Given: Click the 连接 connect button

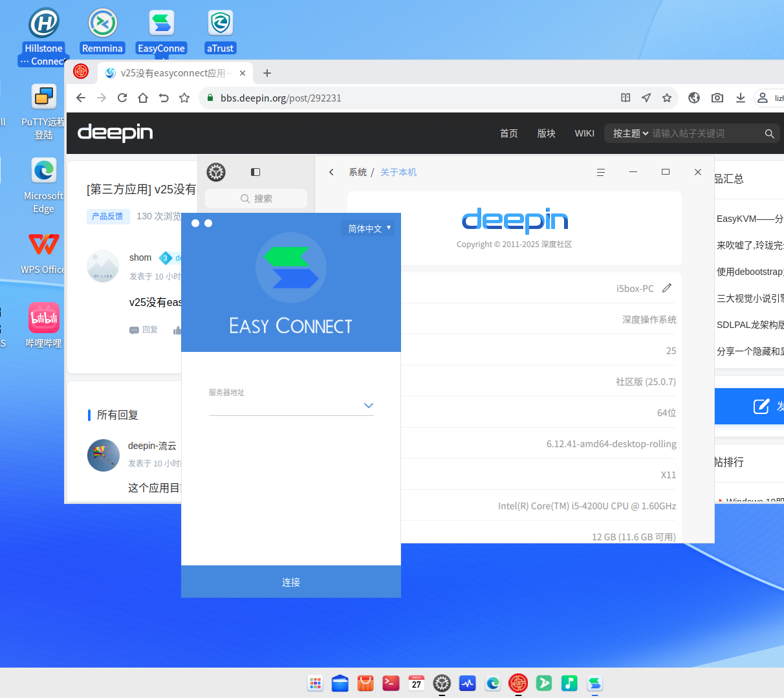Looking at the screenshot, I should pos(291,582).
